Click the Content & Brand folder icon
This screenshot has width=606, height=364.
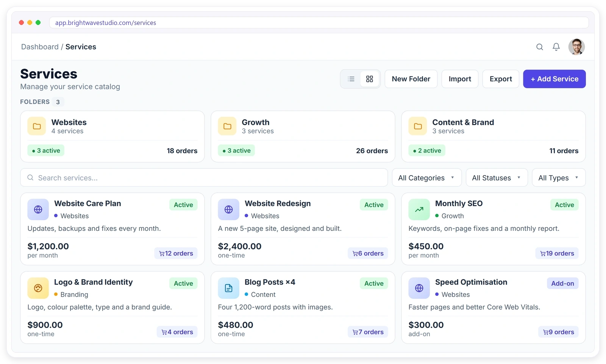click(x=418, y=126)
